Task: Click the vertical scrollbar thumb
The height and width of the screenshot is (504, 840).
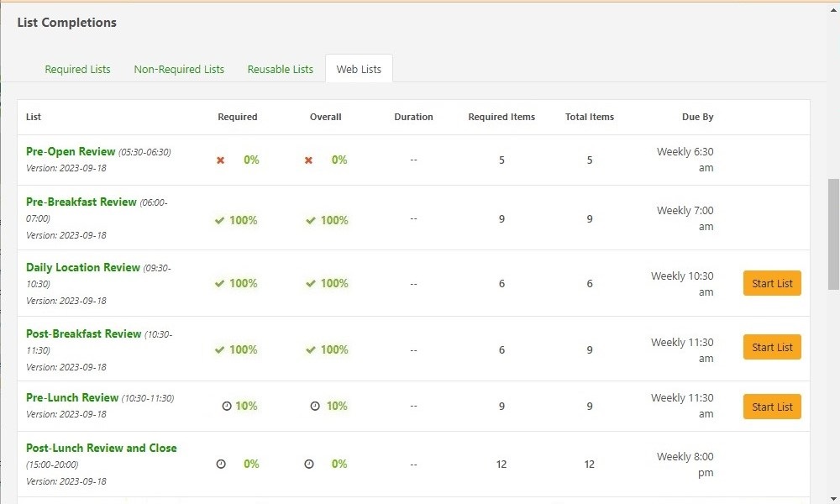Action: (833, 234)
